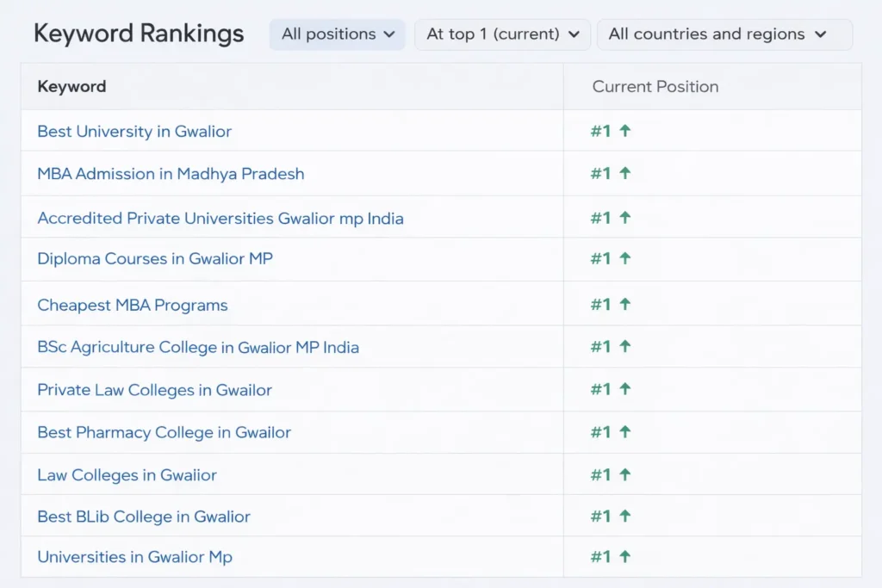
Task: Open the BSc Agriculture College keyword link
Action: (x=198, y=346)
